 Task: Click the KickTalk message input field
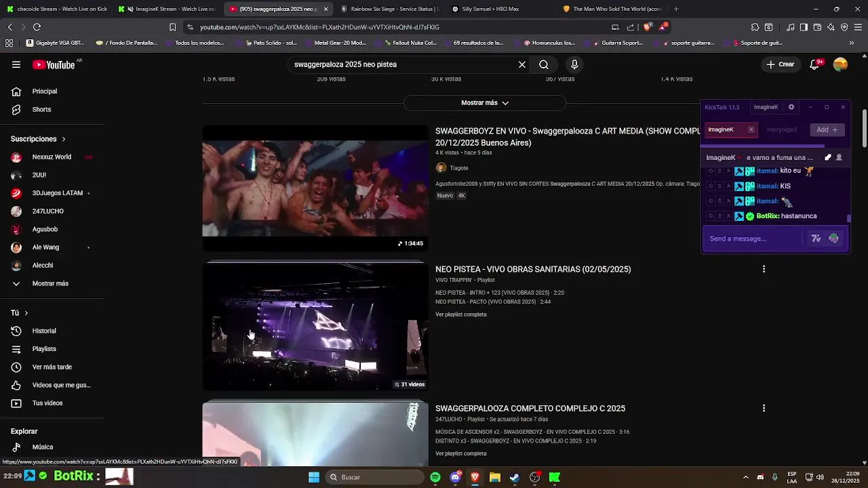point(753,239)
